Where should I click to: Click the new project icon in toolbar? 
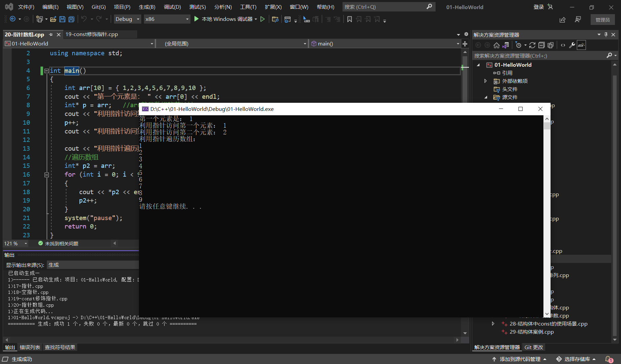coord(39,19)
